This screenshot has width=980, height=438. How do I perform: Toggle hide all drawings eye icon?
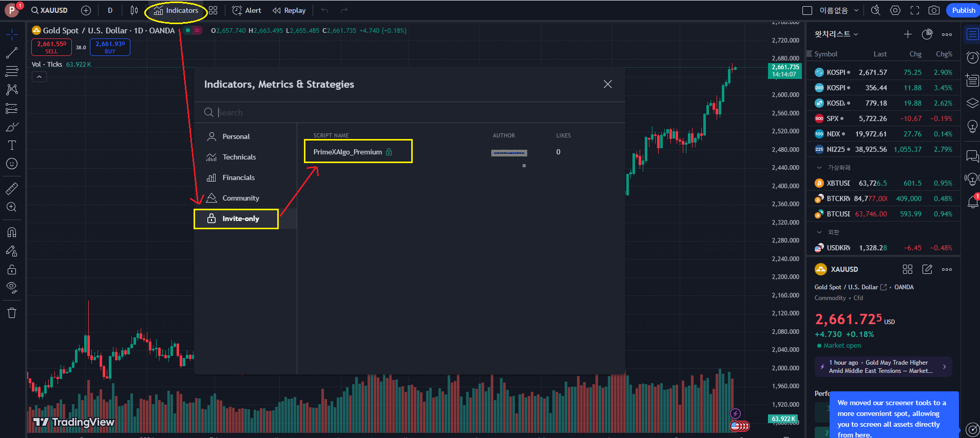click(x=12, y=288)
